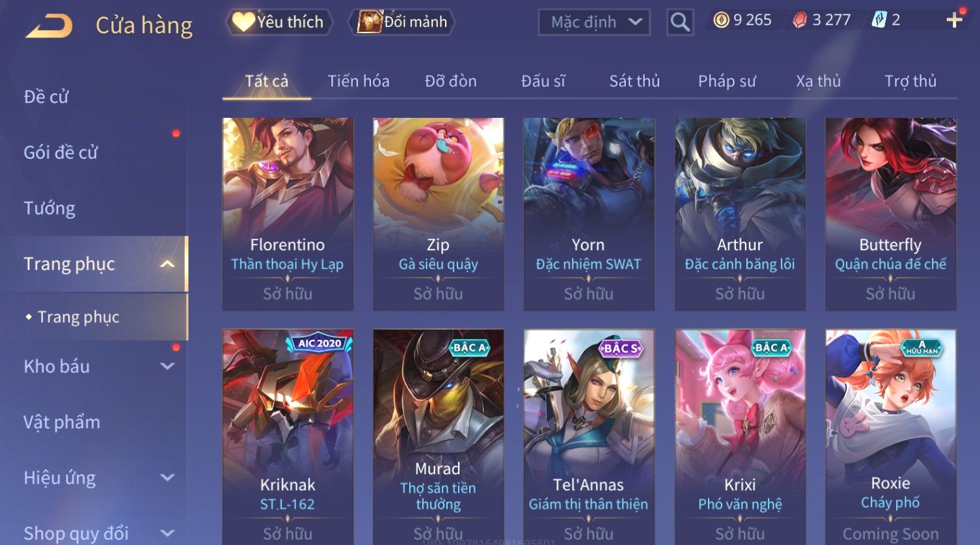
Task: Select Florentino Thần thoại Hy Lạp skin
Action: tap(288, 214)
